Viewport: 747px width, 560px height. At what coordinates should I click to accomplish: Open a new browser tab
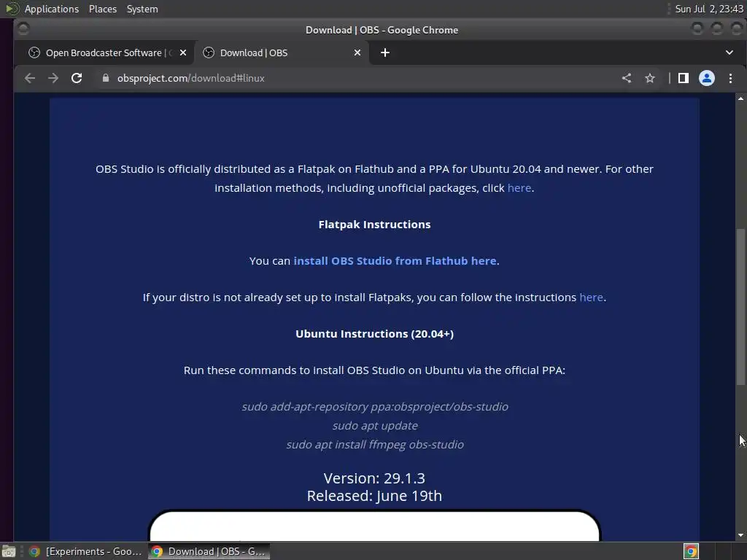pos(385,52)
